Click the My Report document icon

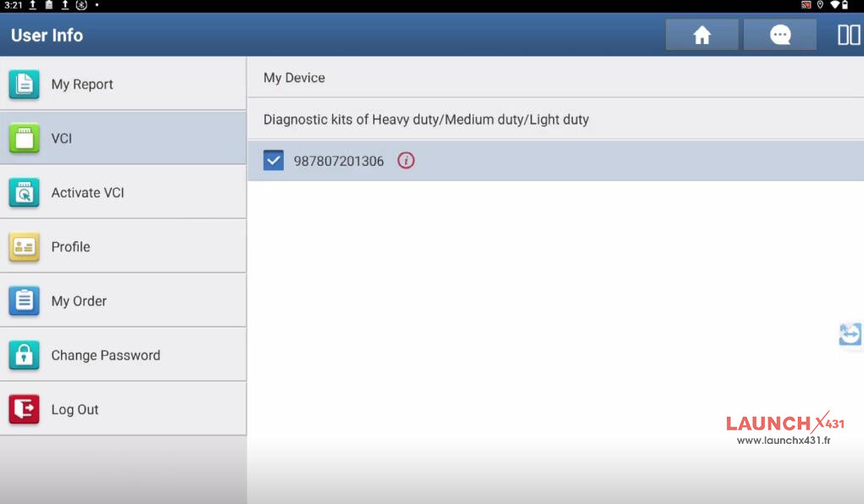pos(24,85)
